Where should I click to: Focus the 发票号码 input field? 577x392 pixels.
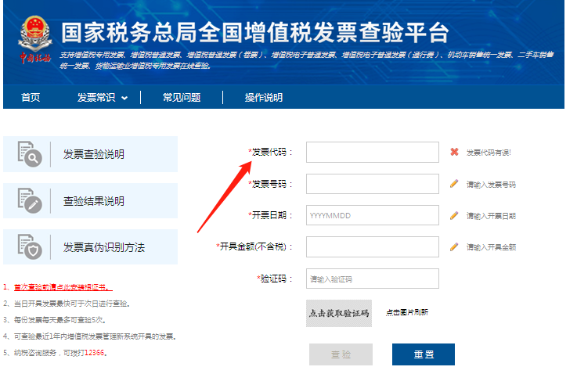tap(373, 184)
